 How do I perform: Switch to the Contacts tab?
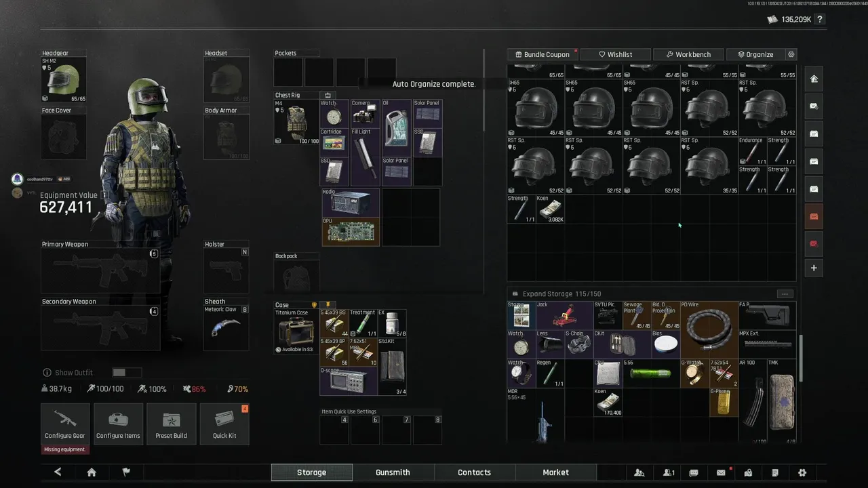(474, 472)
